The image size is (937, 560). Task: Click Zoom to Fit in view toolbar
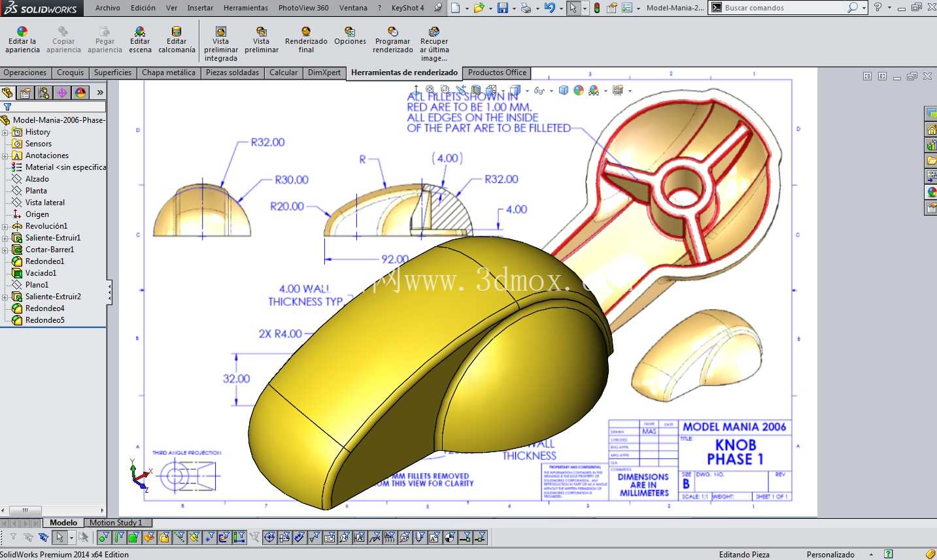[x=430, y=90]
